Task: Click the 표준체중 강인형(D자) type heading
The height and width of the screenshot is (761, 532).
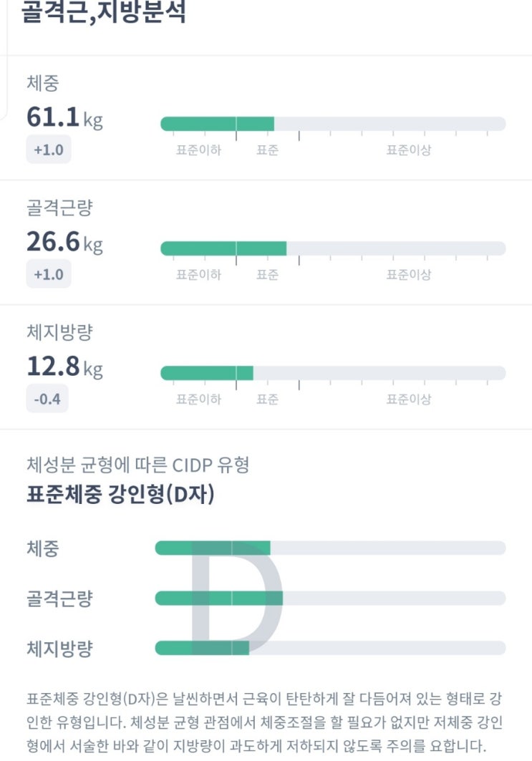Action: pos(120,495)
